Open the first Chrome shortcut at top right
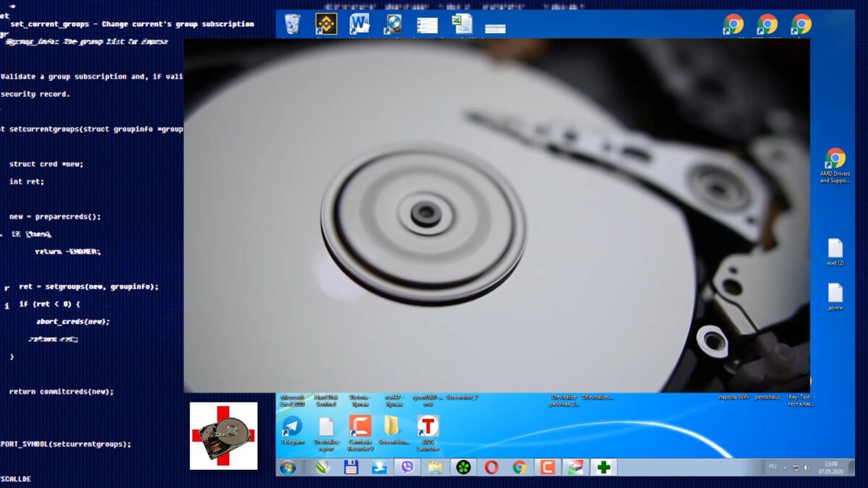 (733, 25)
